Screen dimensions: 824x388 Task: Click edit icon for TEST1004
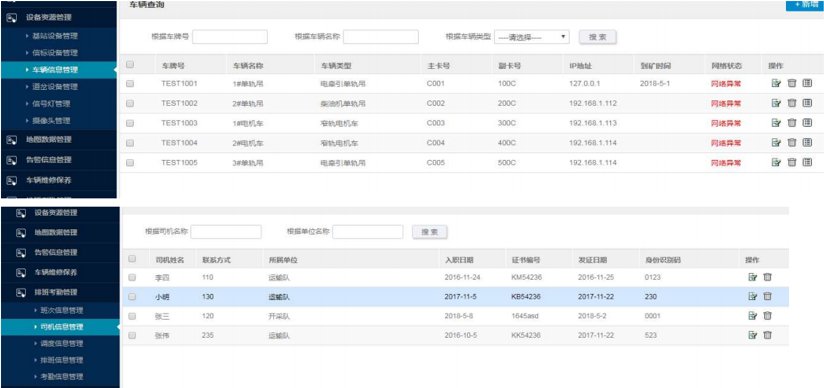point(776,142)
